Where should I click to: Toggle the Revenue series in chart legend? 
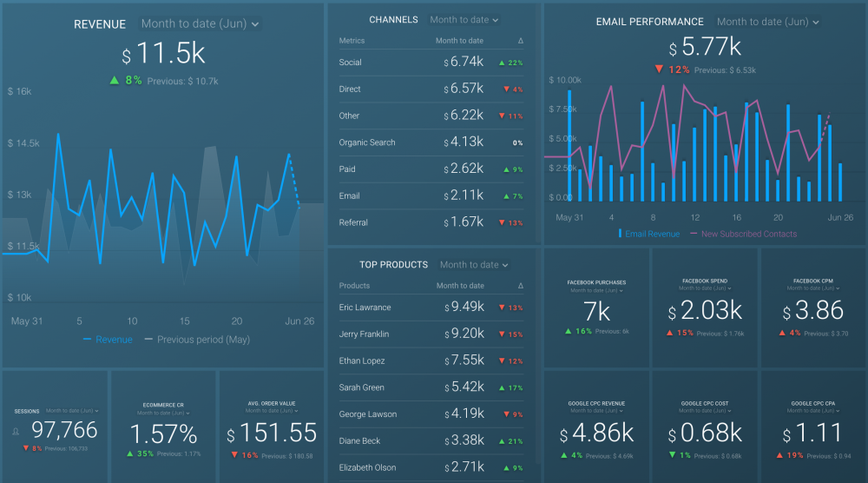(108, 340)
